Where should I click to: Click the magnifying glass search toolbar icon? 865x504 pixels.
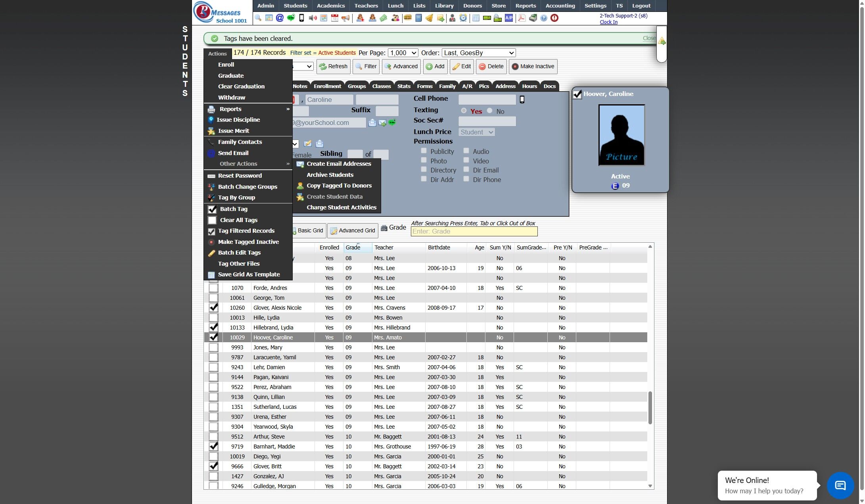pos(258,18)
